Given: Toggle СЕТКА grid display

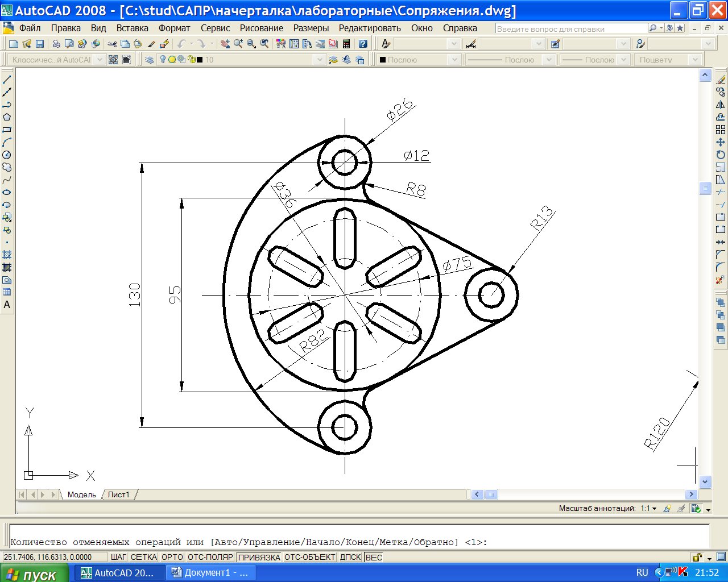Looking at the screenshot, I should pyautogui.click(x=144, y=557).
